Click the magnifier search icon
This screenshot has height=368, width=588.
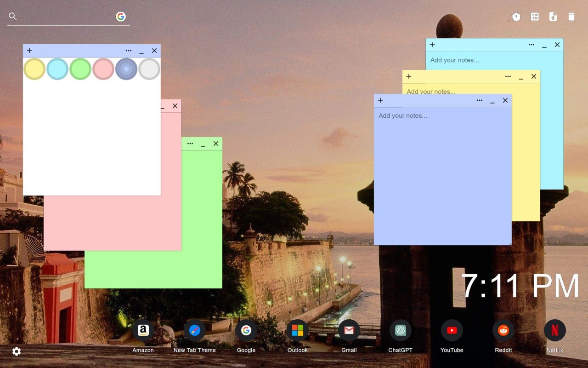[x=13, y=17]
